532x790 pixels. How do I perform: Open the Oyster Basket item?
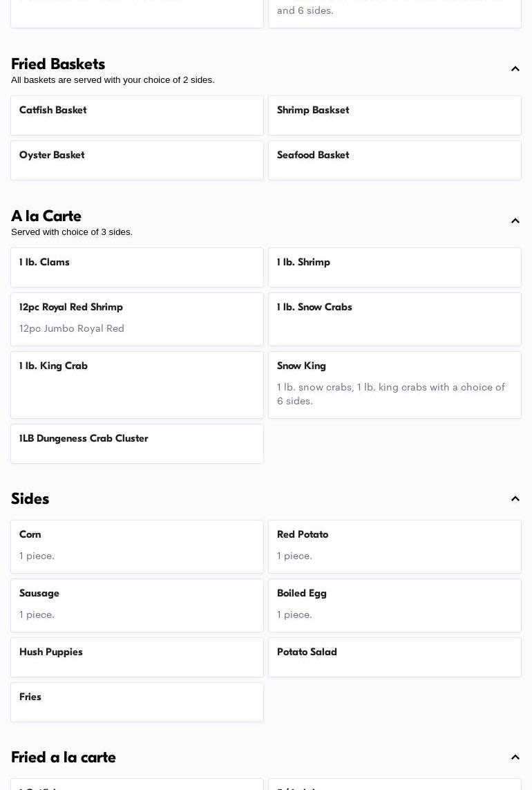pyautogui.click(x=137, y=160)
